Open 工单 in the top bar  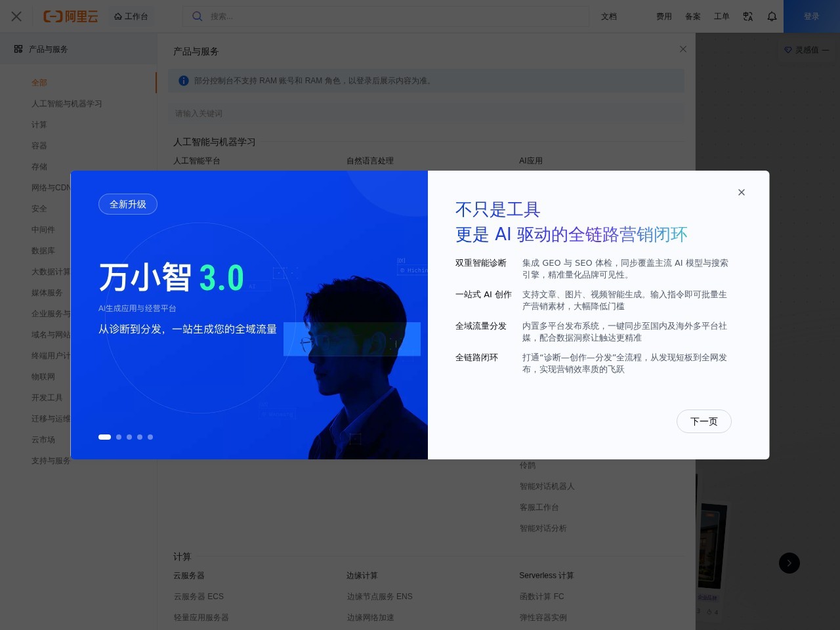coord(722,16)
